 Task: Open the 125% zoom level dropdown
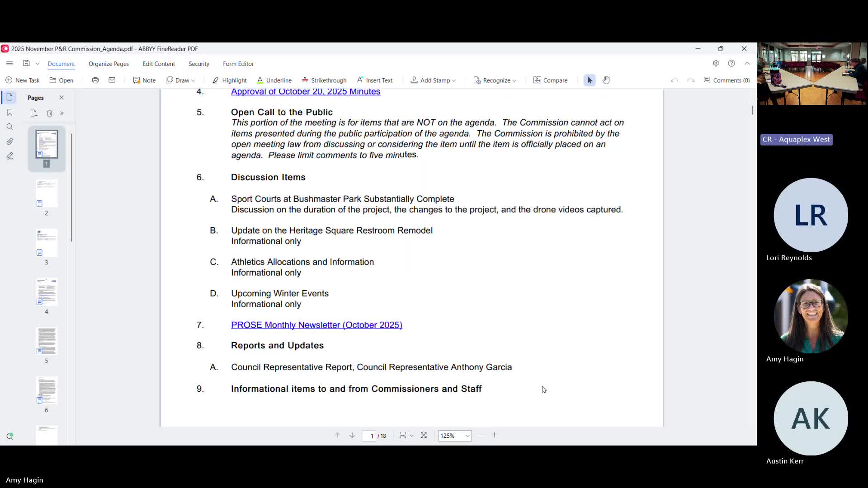pos(467,436)
